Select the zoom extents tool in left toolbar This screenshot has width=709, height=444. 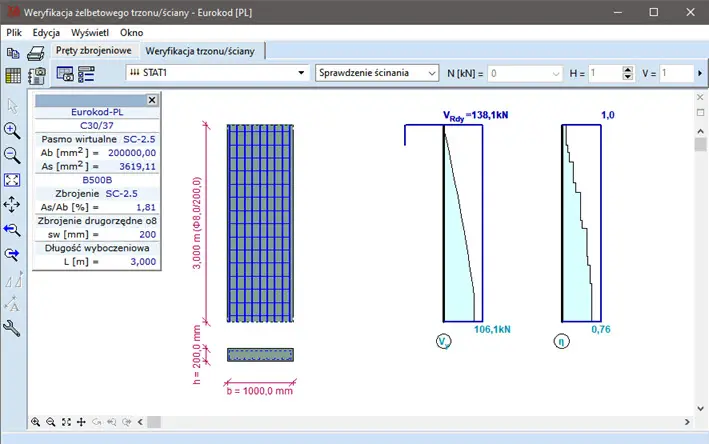[13, 180]
